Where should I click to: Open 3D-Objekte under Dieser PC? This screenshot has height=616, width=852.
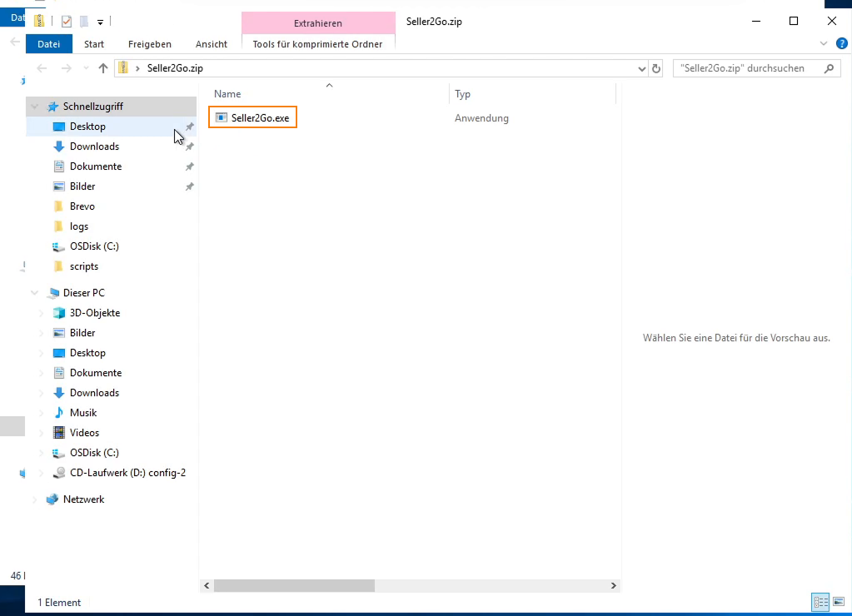[x=95, y=313]
